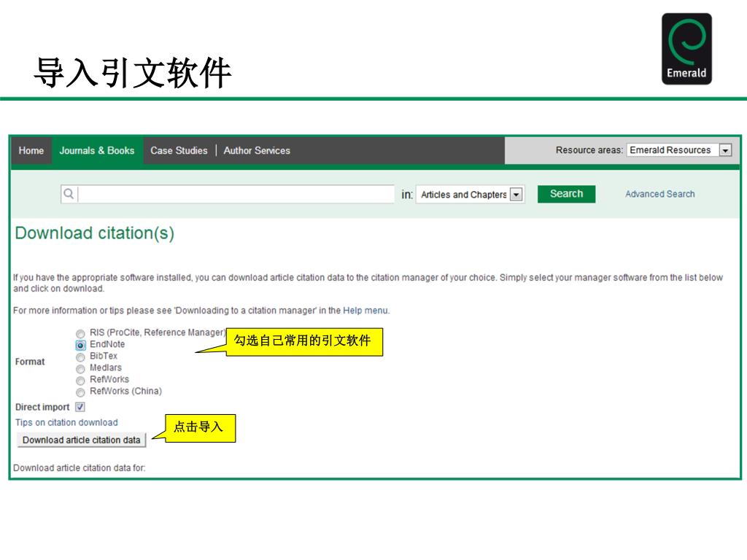Click inside the search text field
747x560 pixels.
click(x=236, y=194)
